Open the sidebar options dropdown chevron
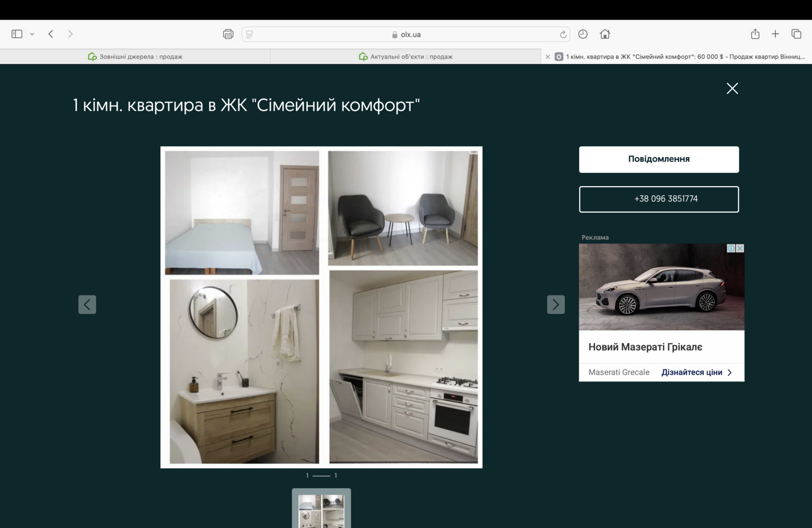Screen dimensions: 812x528 [x=32, y=34]
